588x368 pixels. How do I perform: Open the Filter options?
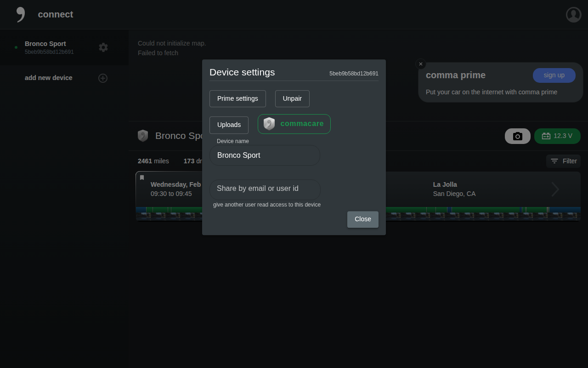564,161
